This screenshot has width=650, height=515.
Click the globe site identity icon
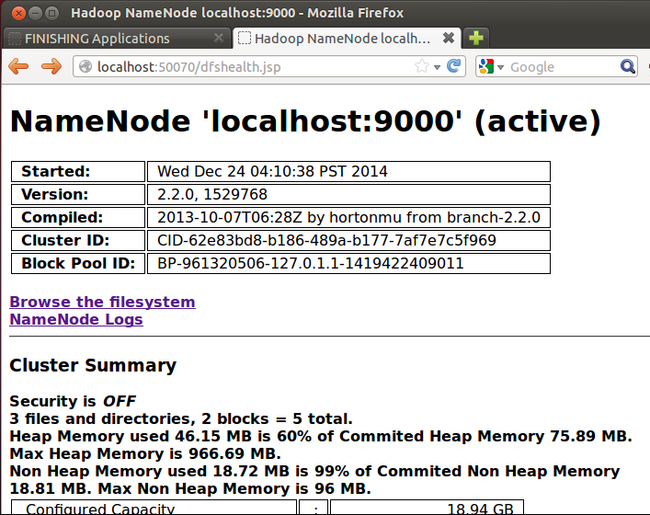click(x=85, y=66)
